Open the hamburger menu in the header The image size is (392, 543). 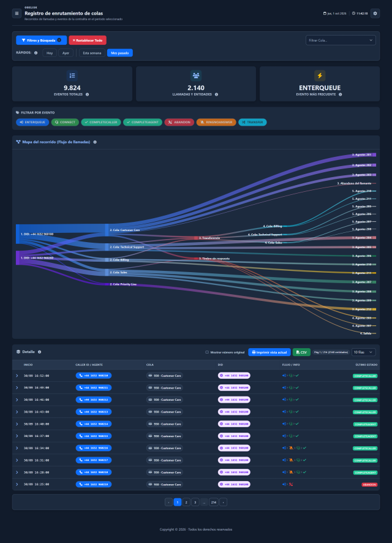[17, 13]
